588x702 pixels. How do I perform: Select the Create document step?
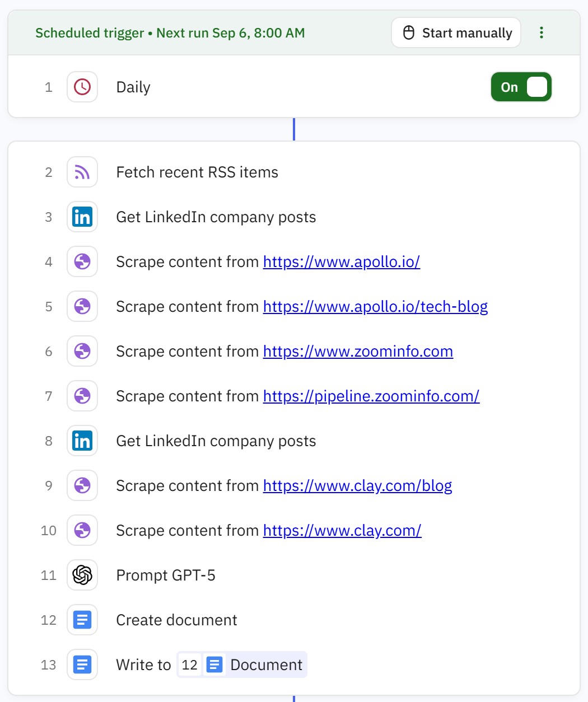[x=176, y=620]
